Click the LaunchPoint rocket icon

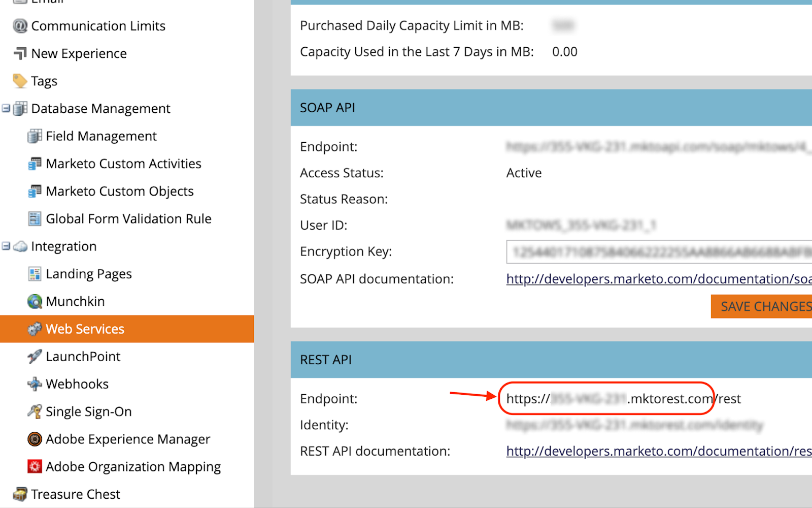pos(35,357)
